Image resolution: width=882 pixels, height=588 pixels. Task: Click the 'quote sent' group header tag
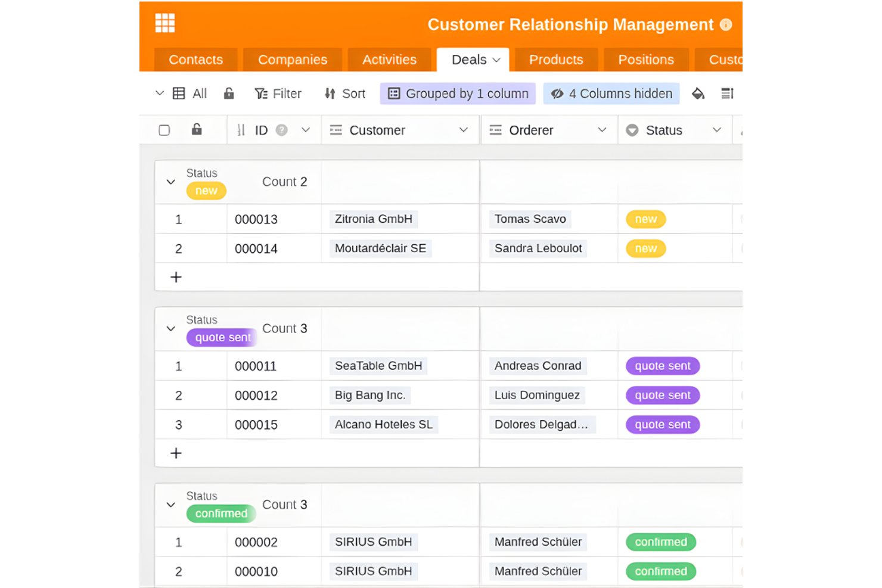point(223,337)
